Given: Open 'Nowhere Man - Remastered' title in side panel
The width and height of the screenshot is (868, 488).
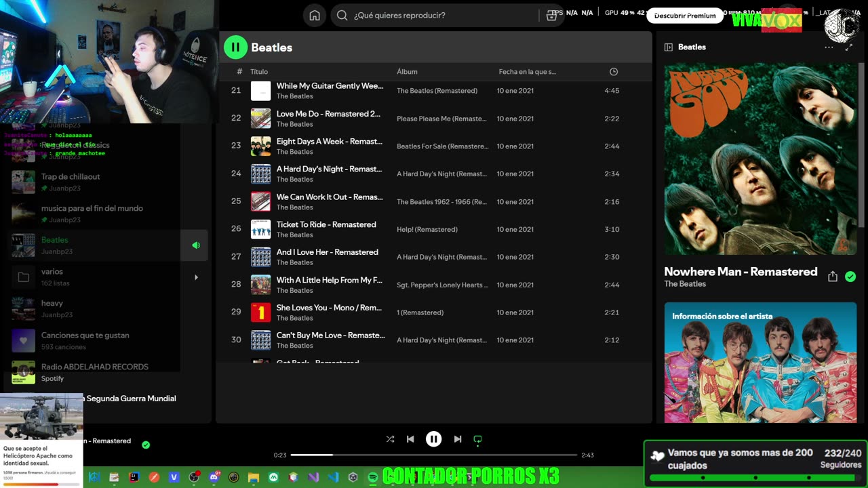Looking at the screenshot, I should 741,272.
